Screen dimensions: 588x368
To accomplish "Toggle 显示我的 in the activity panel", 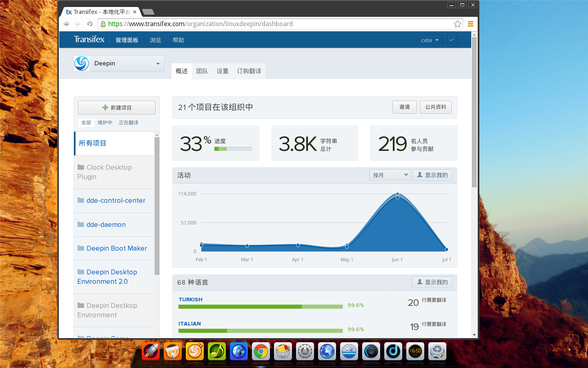I will 432,175.
